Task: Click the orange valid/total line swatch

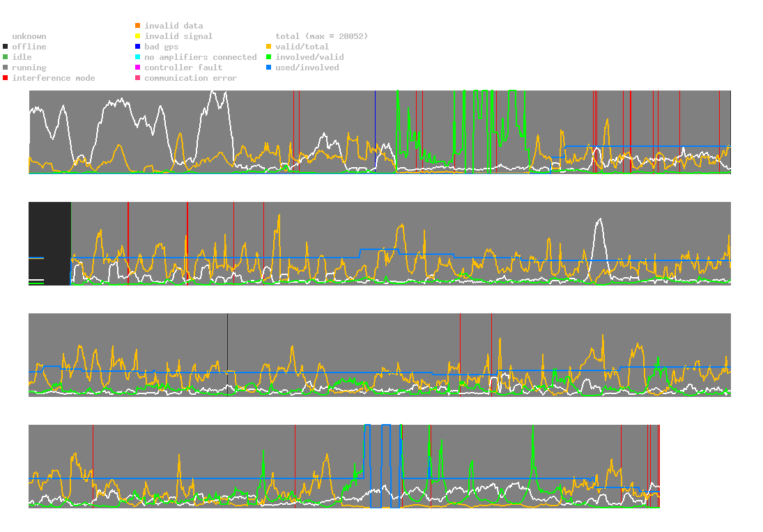Action: coord(269,47)
